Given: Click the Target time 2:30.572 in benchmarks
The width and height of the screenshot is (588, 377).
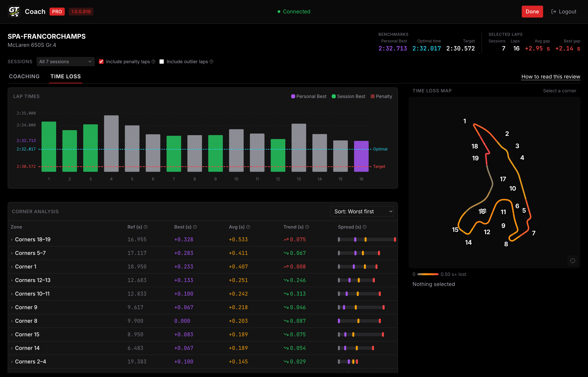Looking at the screenshot, I should [x=460, y=48].
